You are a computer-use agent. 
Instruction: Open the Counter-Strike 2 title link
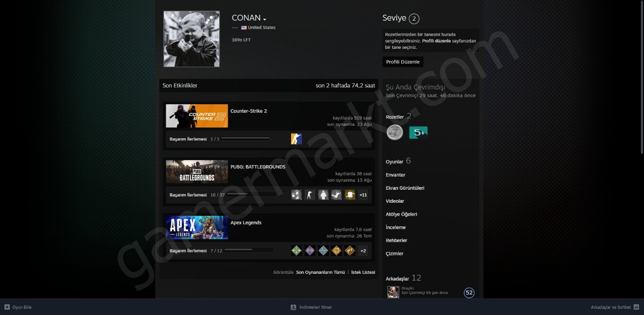[x=249, y=111]
